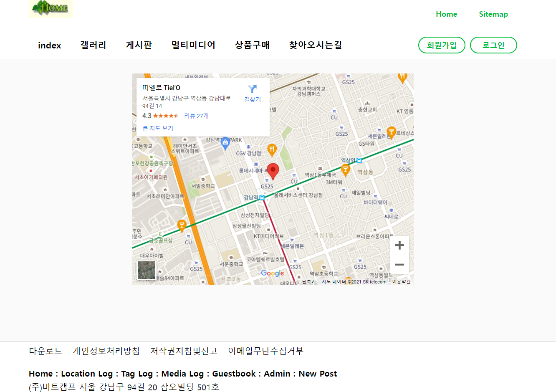The image size is (556, 392).
Task: Open the Sitemap link
Action: pyautogui.click(x=493, y=14)
